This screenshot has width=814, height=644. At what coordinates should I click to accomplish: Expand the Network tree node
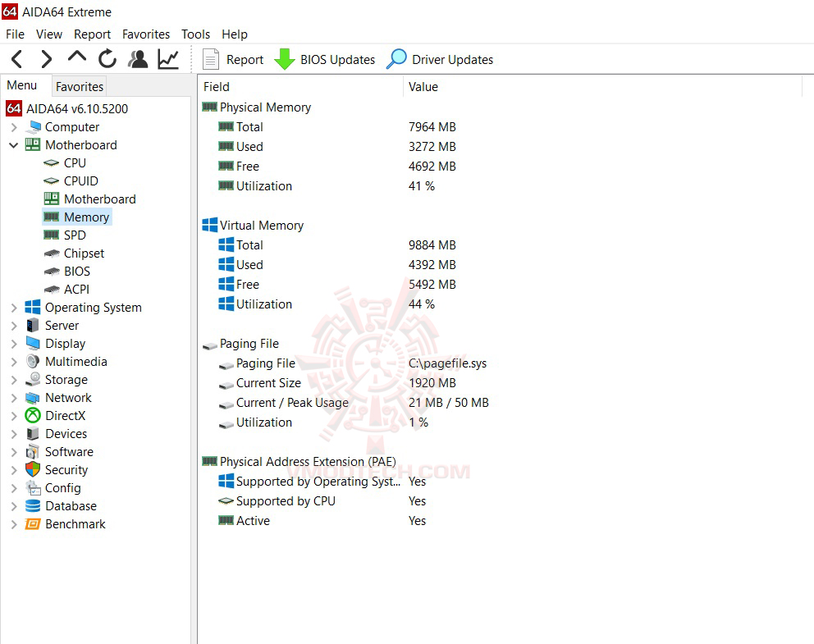[x=14, y=398]
